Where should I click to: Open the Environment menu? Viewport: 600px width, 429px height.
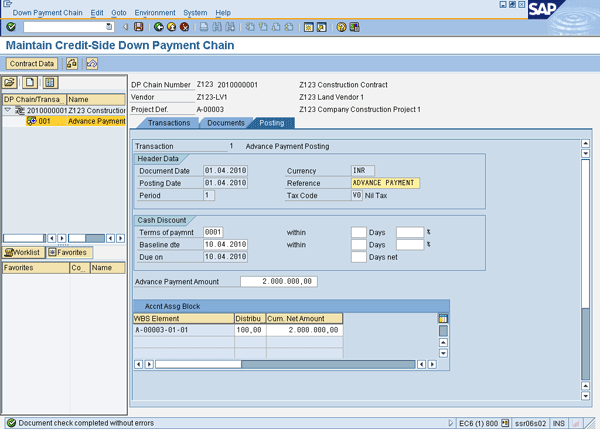(x=155, y=12)
